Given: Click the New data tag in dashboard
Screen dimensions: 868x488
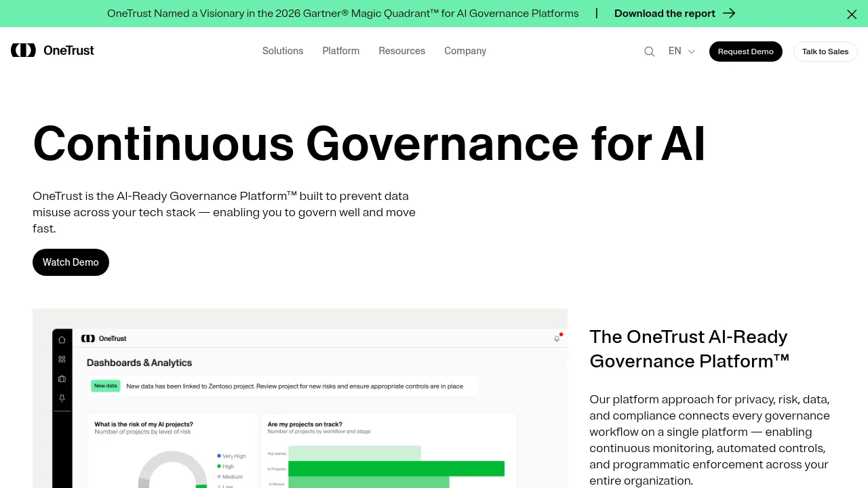Looking at the screenshot, I should click(105, 386).
